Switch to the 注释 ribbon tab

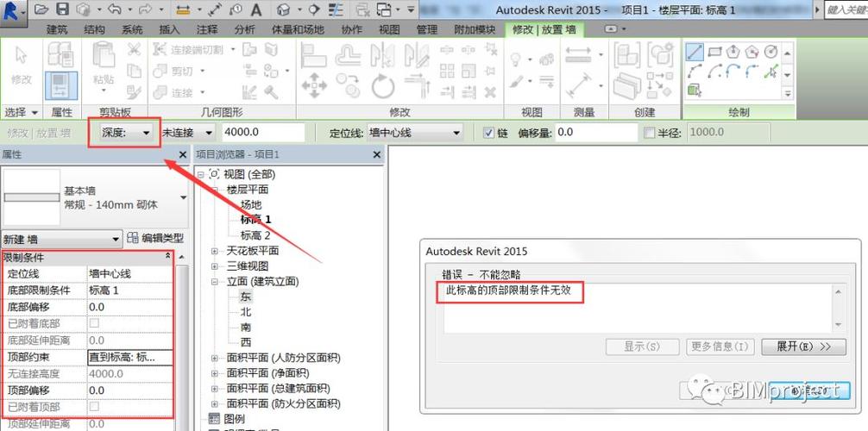207,30
